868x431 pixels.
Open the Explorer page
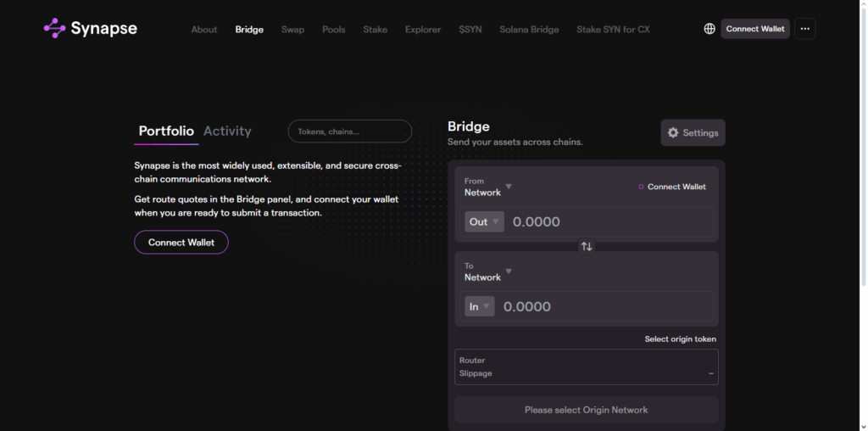pyautogui.click(x=423, y=30)
